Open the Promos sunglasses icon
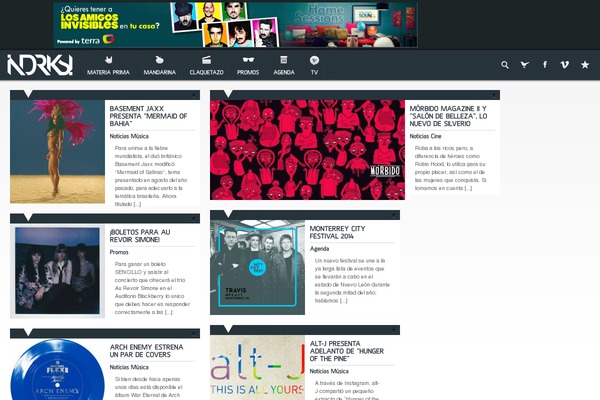Screen dimensions: 600x400 pos(248,60)
